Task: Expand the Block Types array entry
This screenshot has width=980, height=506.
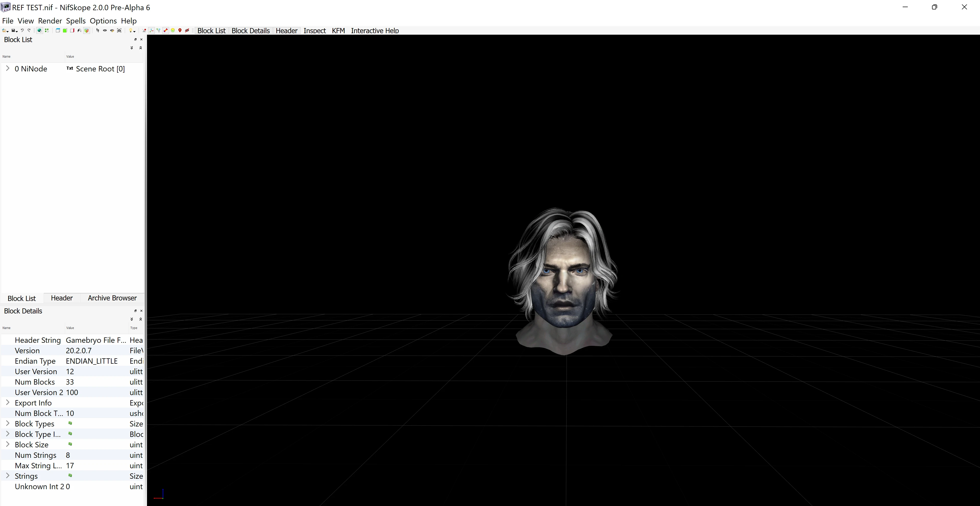Action: tap(8, 423)
